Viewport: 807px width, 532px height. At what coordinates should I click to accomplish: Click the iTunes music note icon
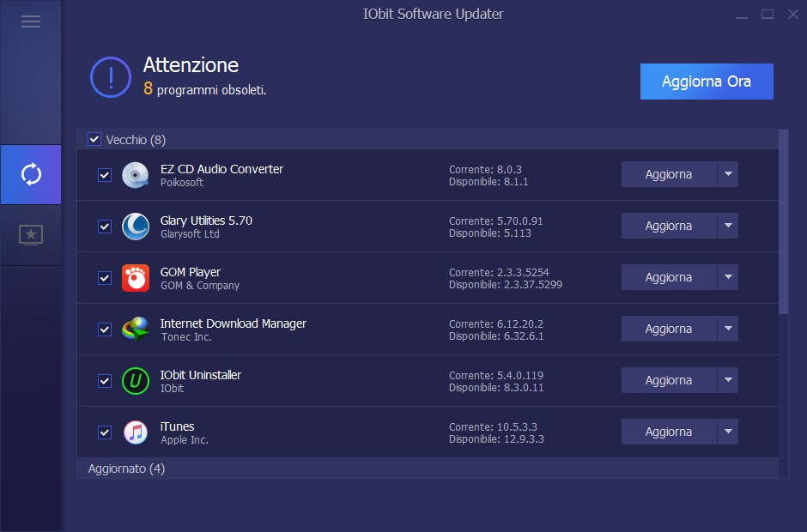(136, 432)
